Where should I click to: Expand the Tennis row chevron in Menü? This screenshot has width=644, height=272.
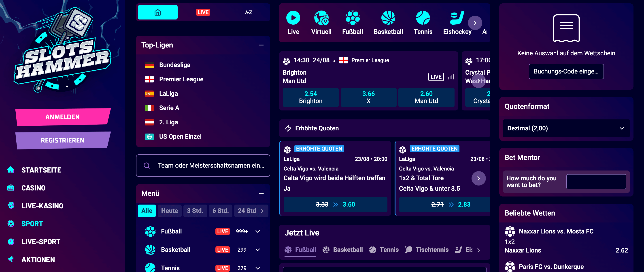258,268
